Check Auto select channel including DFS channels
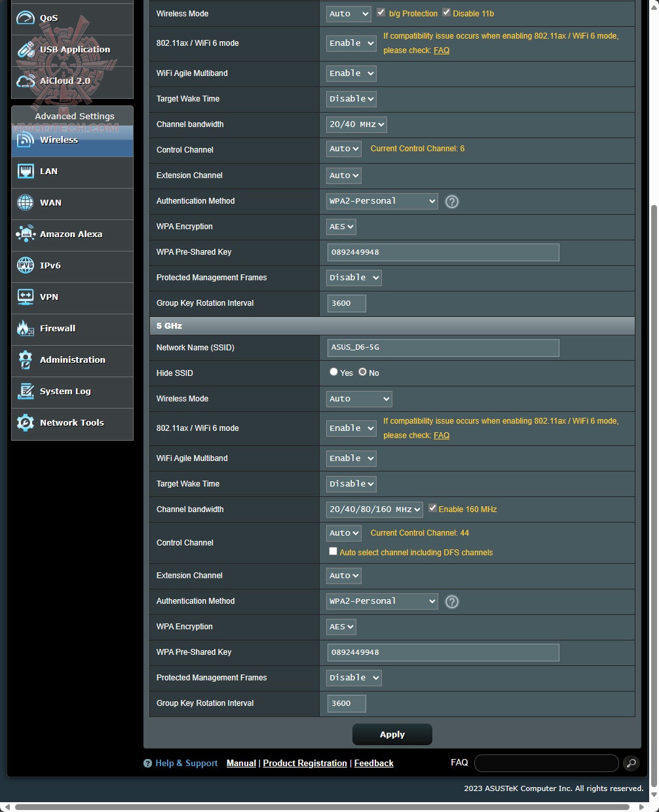Screen dimensions: 659x812 click(333, 551)
